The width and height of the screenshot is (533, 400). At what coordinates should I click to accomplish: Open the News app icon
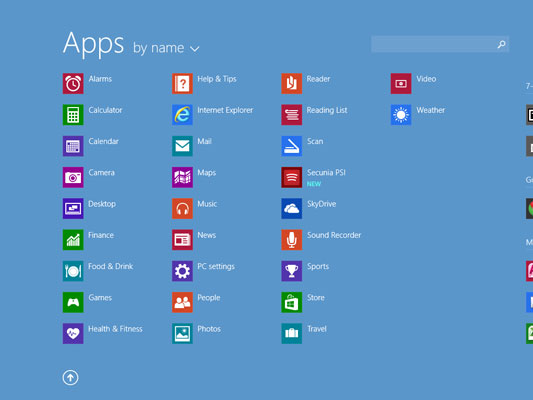click(183, 240)
